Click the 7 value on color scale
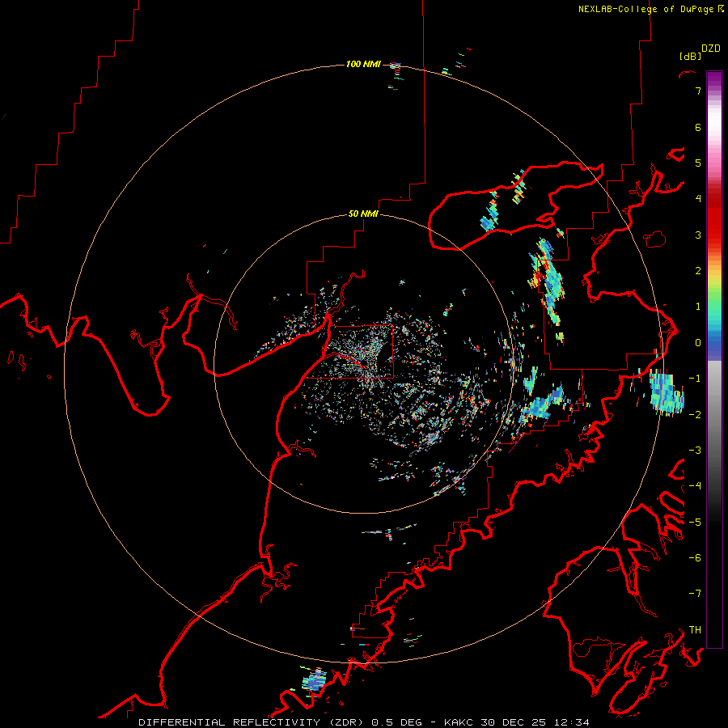The height and width of the screenshot is (728, 728). [x=698, y=91]
